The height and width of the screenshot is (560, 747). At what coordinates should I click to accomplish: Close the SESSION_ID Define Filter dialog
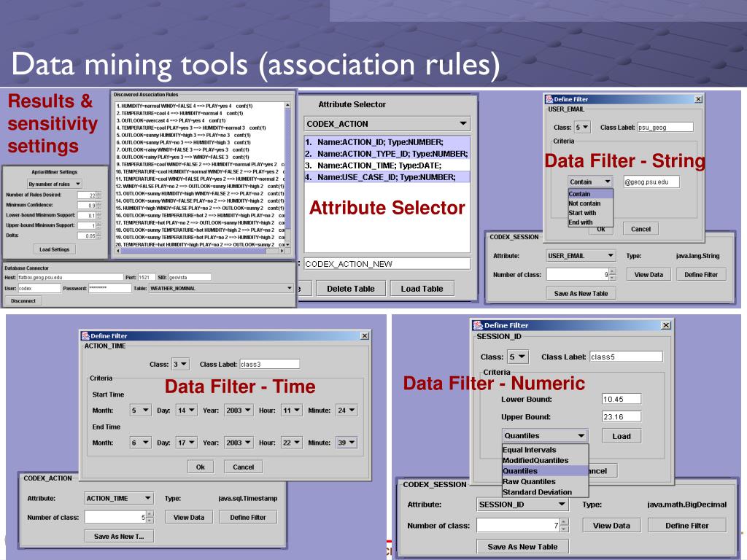click(666, 325)
